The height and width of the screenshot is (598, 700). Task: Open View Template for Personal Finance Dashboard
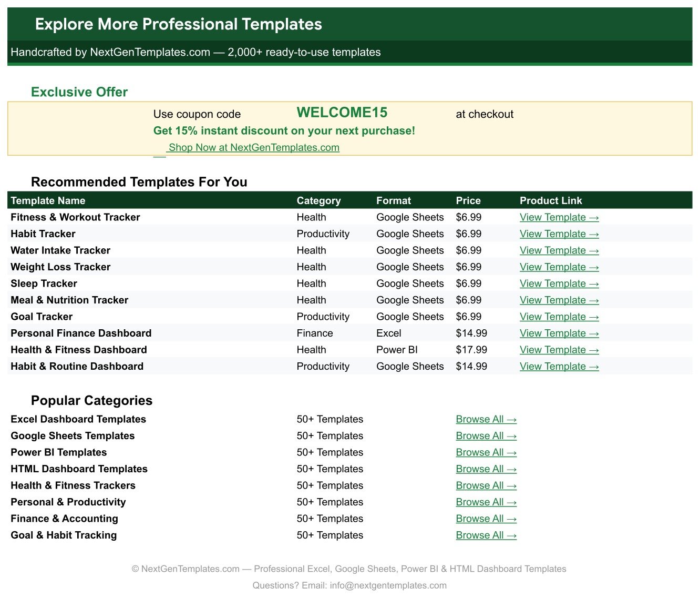point(559,333)
